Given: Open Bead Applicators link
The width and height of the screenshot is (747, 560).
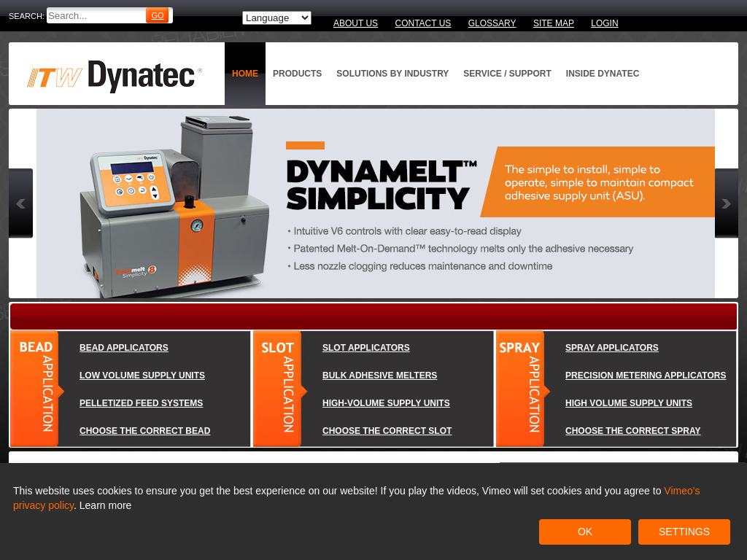Looking at the screenshot, I should click(x=124, y=348).
